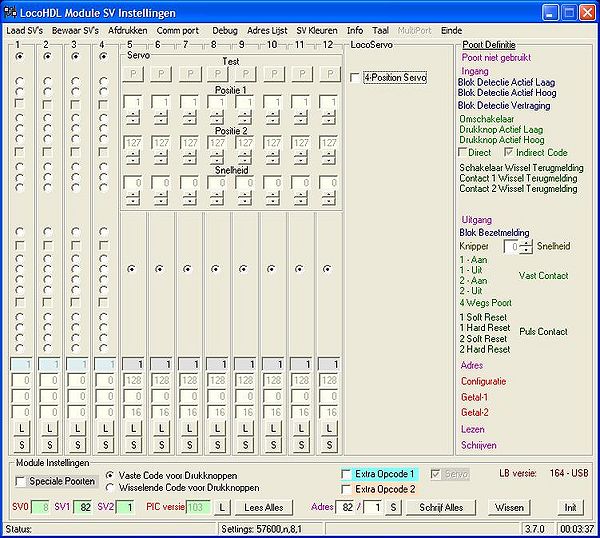The image size is (600, 538).
Task: Click the 128 configuration field for port 5
Action: [133, 380]
